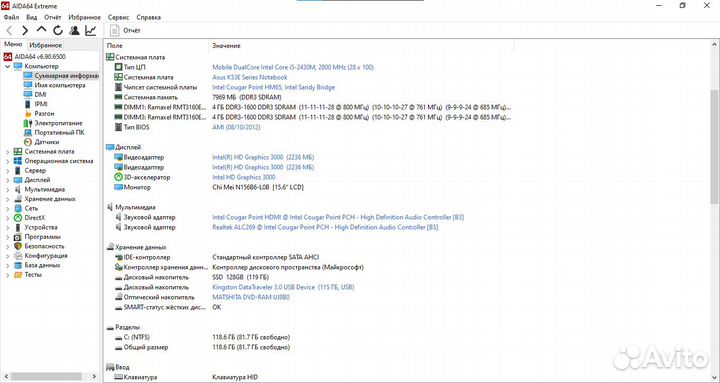Click the Тесты icon in the tree
This screenshot has height=383, width=720.
point(17,275)
